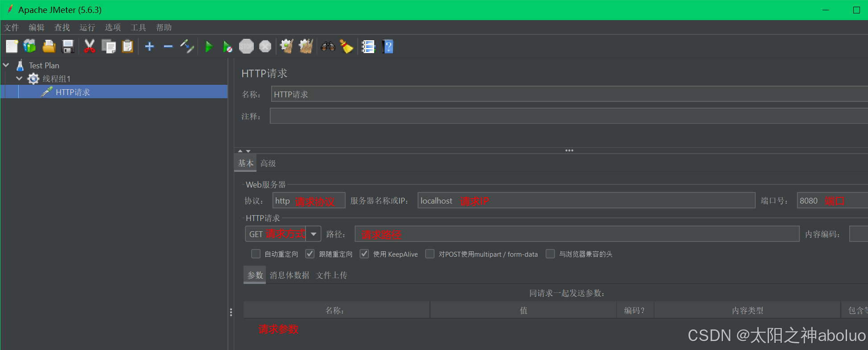The height and width of the screenshot is (350, 868).
Task: Click the 端口号 port input field
Action: pyautogui.click(x=832, y=200)
